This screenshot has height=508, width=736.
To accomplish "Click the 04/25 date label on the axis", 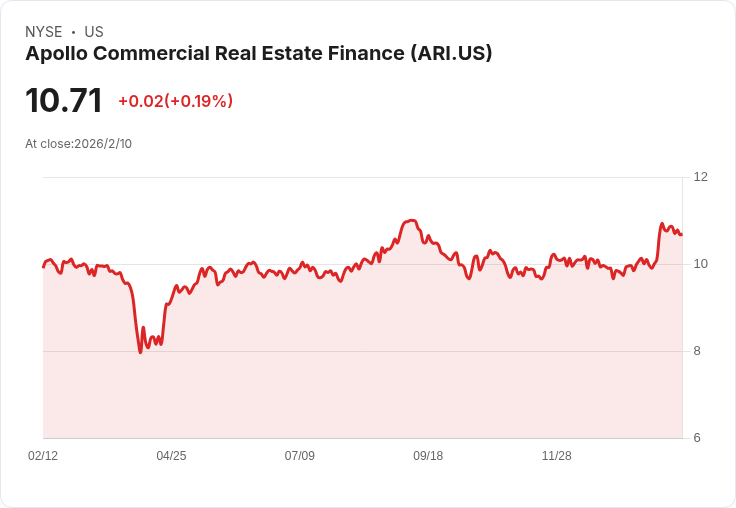I will [x=171, y=455].
